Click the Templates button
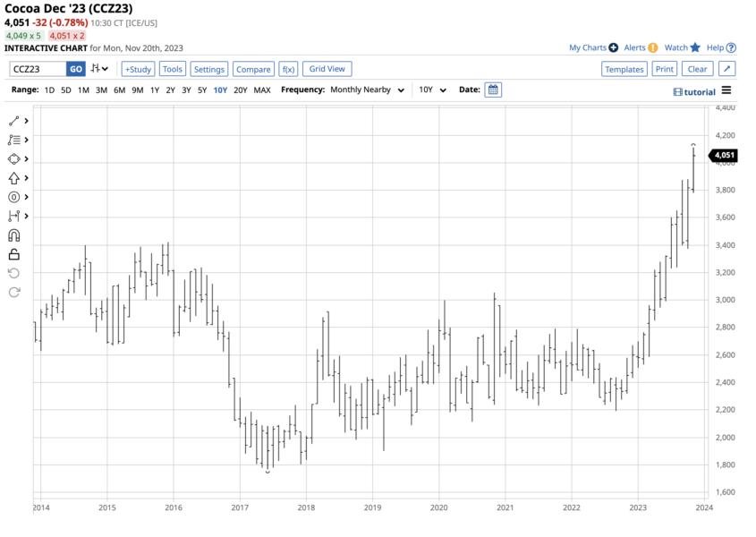756x537 pixels. [x=624, y=69]
